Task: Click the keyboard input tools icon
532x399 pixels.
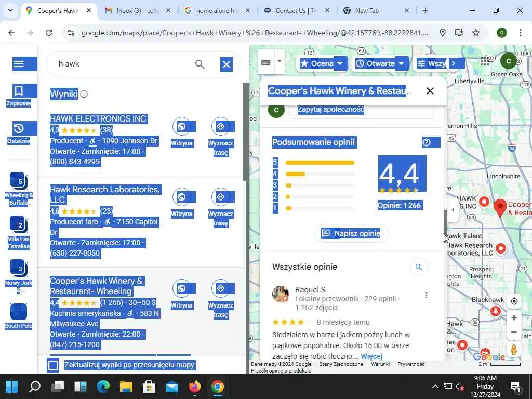Action: (265, 63)
